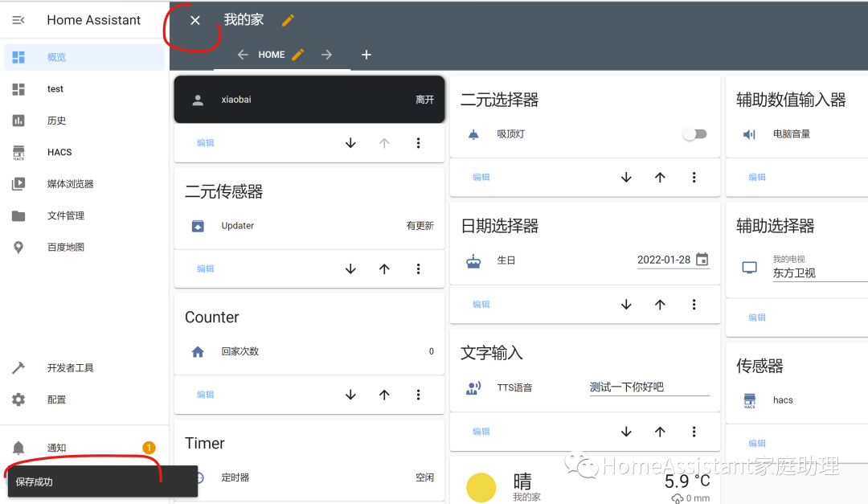Open HACS in the sidebar
This screenshot has height=504, width=868.
click(x=59, y=152)
